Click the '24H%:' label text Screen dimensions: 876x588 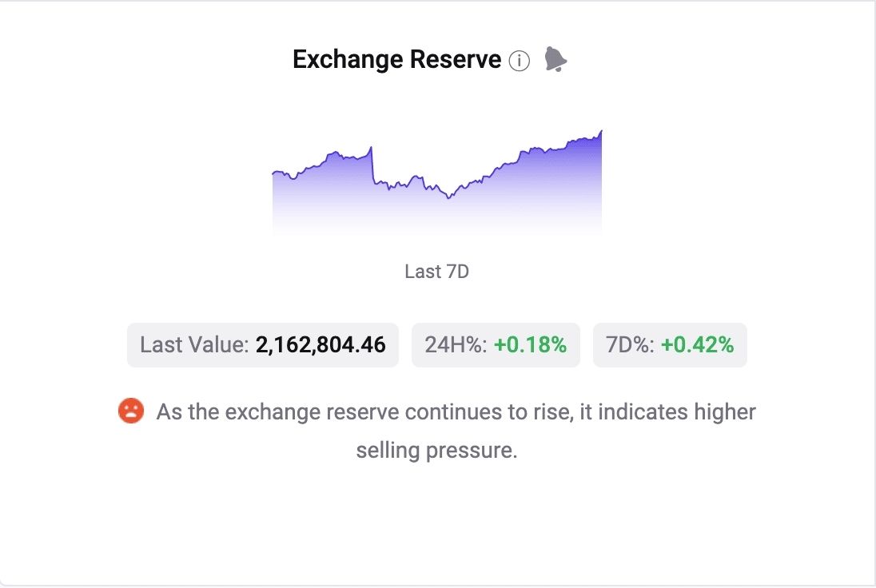(x=456, y=344)
